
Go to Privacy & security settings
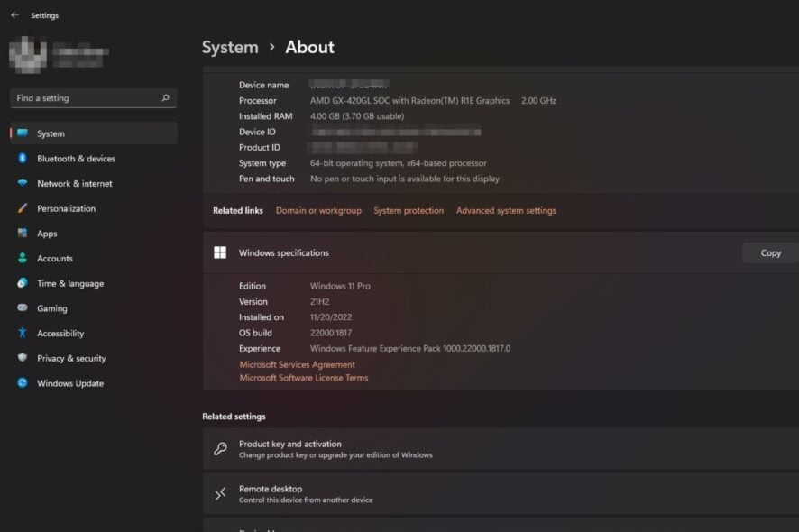[x=93, y=358]
